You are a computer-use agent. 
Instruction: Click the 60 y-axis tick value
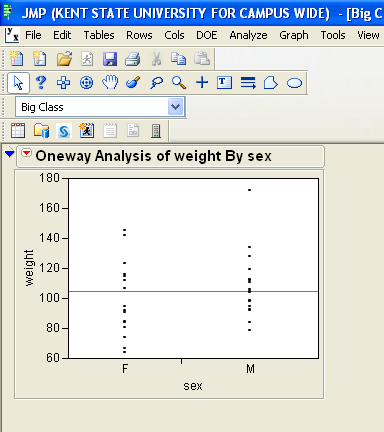53,358
